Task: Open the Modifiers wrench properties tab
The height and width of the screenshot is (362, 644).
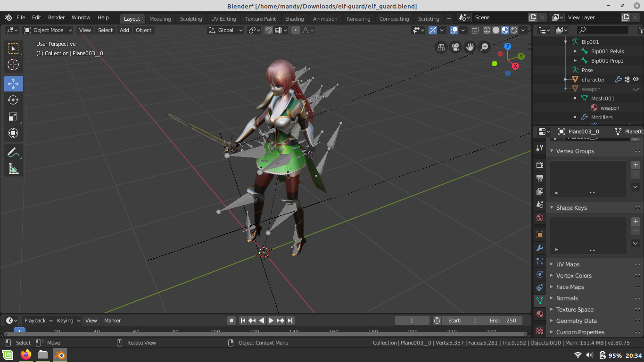Action: click(x=540, y=248)
